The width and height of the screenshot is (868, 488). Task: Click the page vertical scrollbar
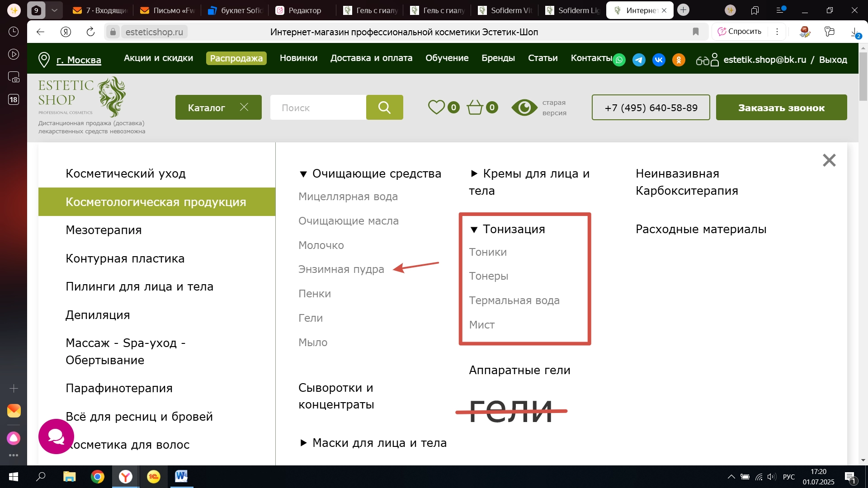863,76
